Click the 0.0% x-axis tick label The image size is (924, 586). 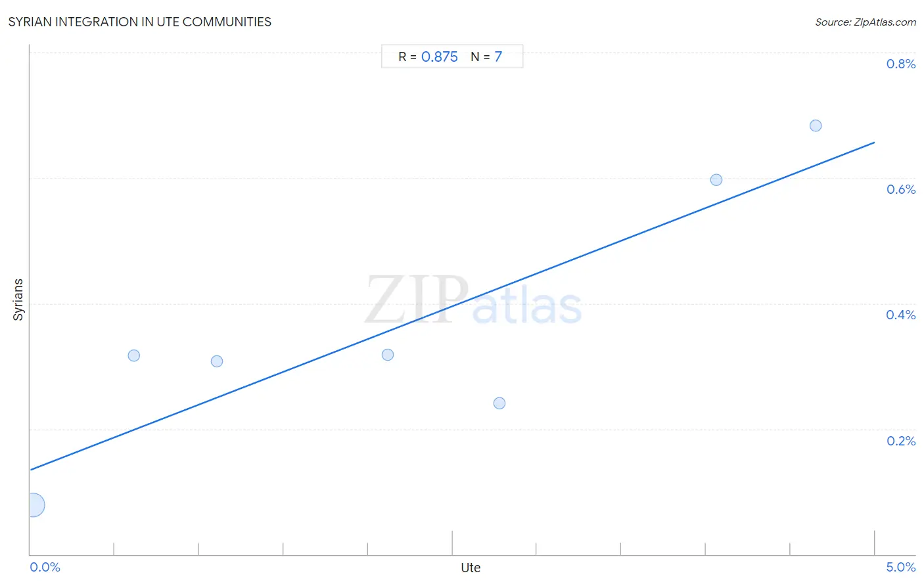tap(45, 567)
